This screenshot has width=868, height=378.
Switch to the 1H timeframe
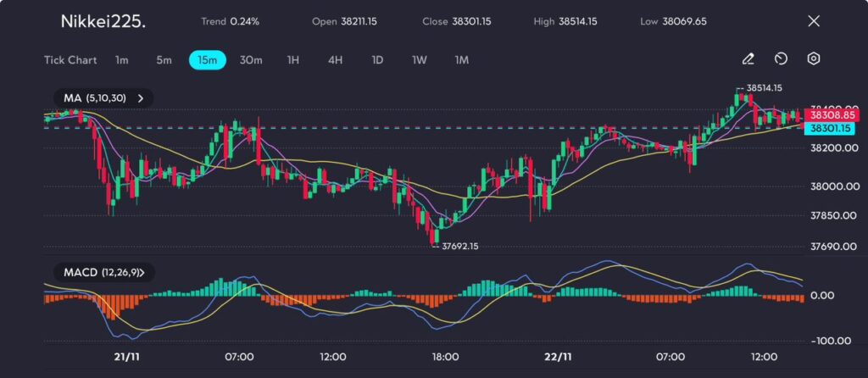coord(293,60)
